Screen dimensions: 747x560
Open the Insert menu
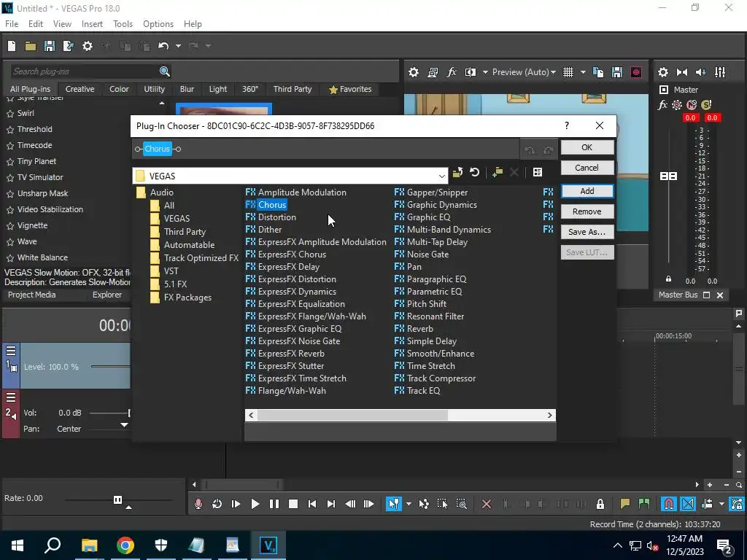point(92,24)
